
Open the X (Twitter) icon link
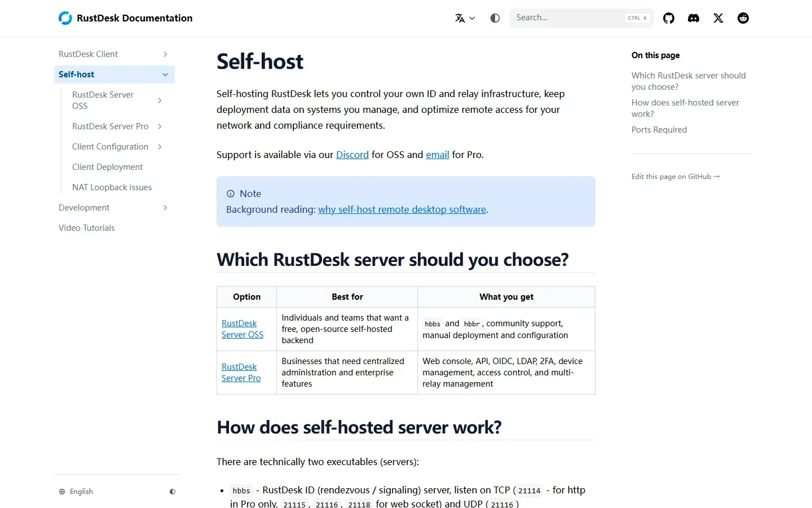[x=718, y=18]
